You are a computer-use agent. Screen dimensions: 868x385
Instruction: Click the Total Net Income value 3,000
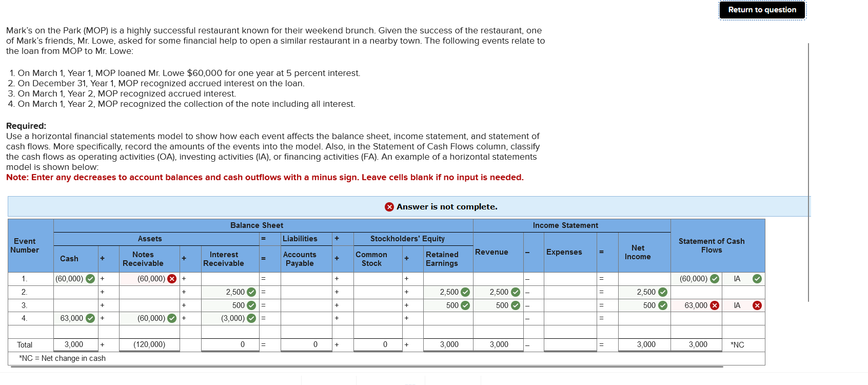click(x=646, y=344)
